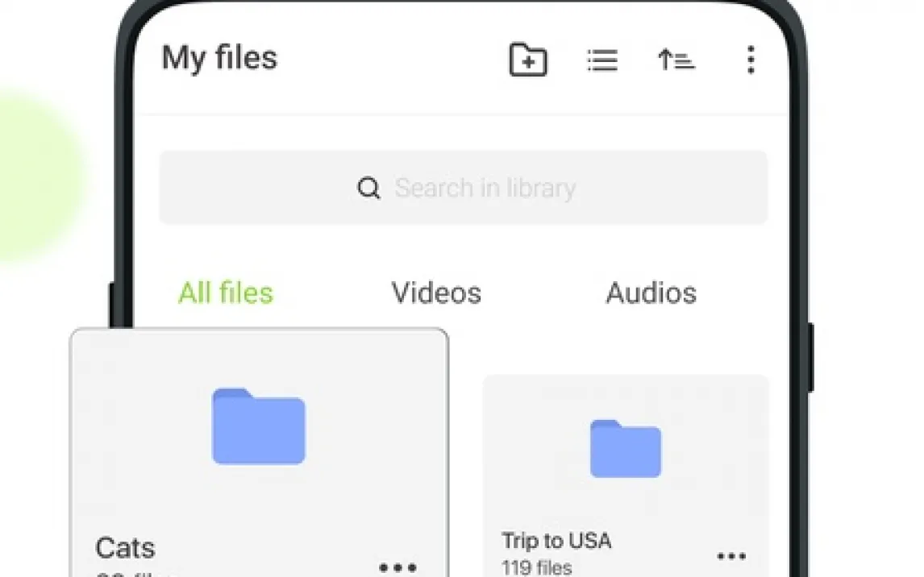Screen dimensions: 924x577
Task: Open the vertical three-dot overflow menu
Action: pos(750,60)
